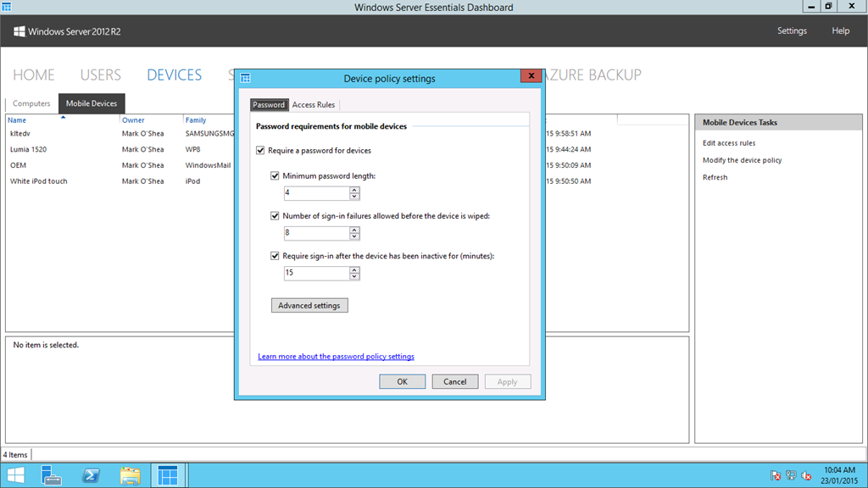Decrease the allowed sign-in failures count
This screenshot has height=488, width=868.
[x=354, y=236]
